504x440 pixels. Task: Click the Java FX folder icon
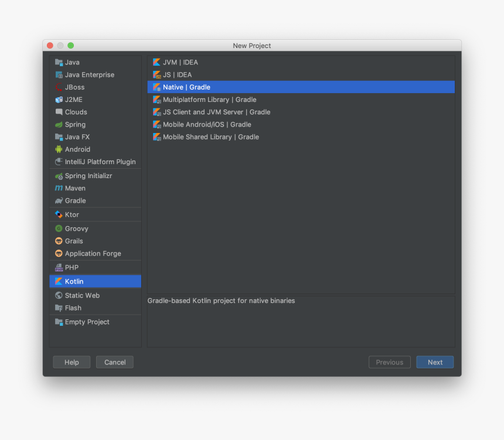click(x=59, y=137)
